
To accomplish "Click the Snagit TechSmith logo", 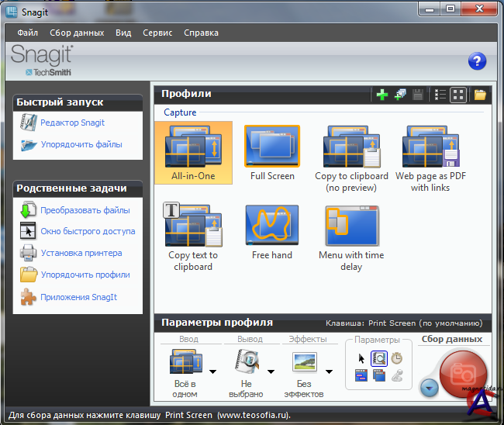I will pos(42,60).
